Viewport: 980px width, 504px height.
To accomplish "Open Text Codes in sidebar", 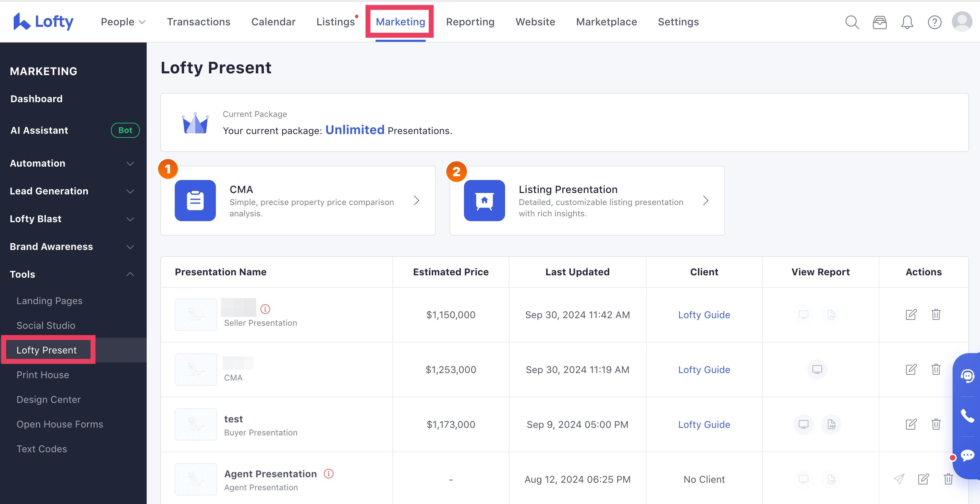I will click(42, 449).
